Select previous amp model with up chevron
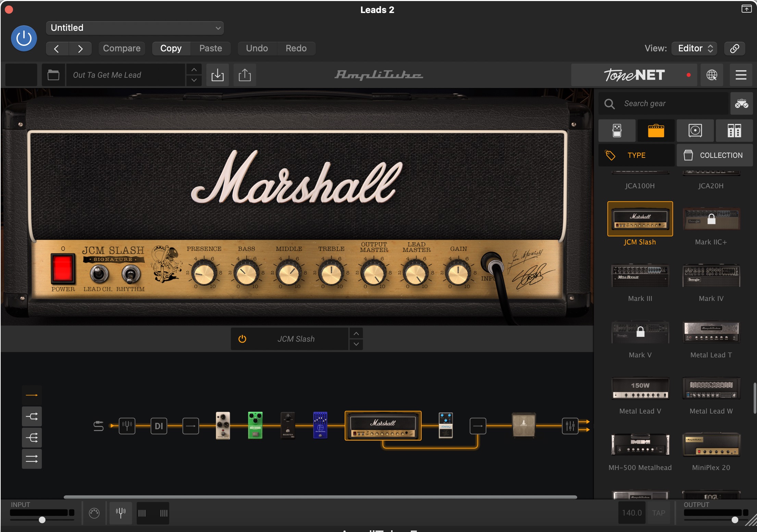Screen dimensions: 757x532 point(356,333)
